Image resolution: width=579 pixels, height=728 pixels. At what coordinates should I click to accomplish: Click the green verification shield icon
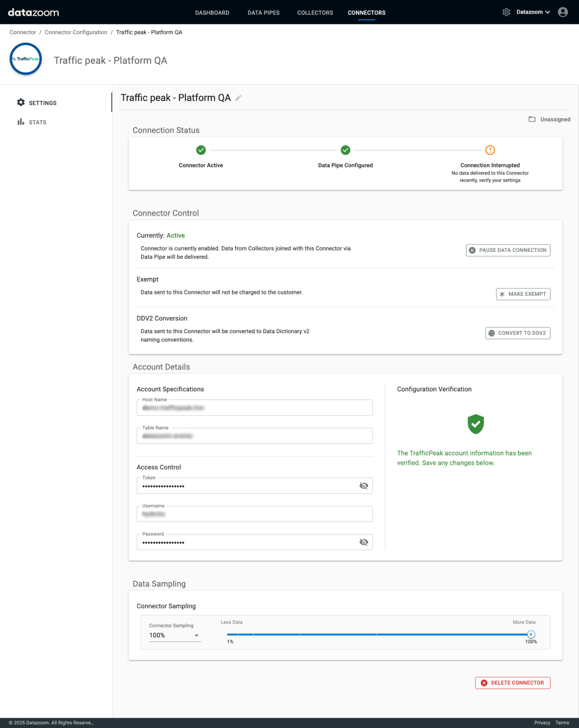(x=476, y=424)
